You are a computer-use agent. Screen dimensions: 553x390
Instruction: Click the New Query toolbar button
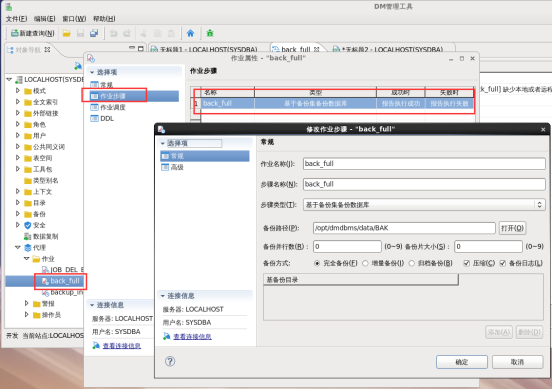32,33
